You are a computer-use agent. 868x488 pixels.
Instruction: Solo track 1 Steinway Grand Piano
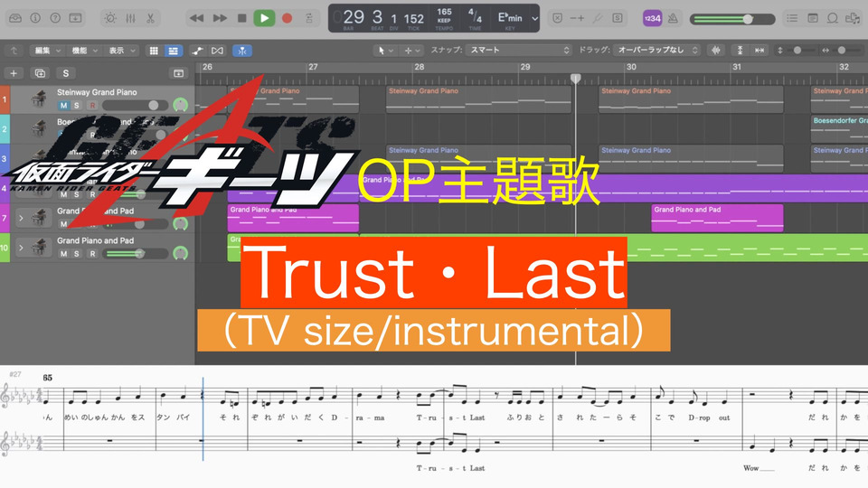tap(76, 105)
